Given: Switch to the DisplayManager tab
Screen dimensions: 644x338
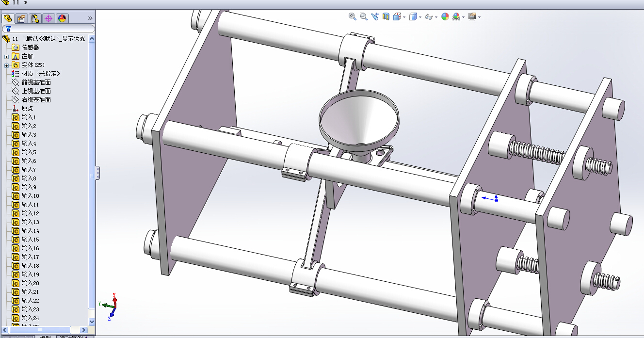Looking at the screenshot, I should (x=62, y=18).
